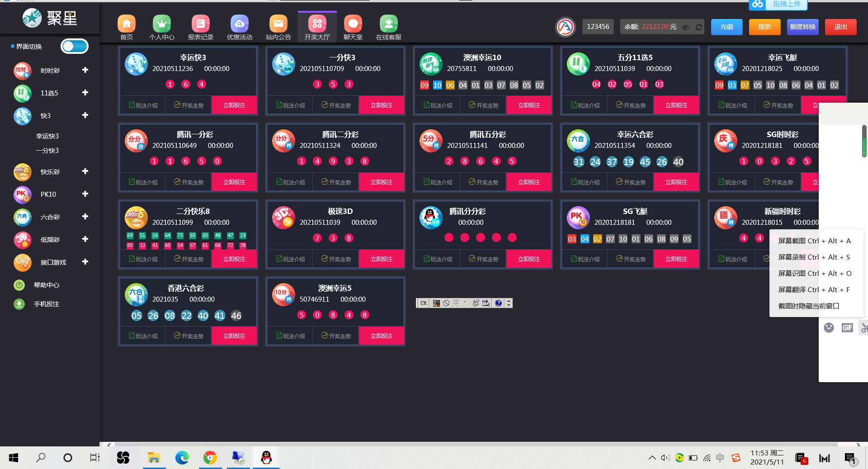Open 聊天室 chat room icon
The width and height of the screenshot is (868, 469).
point(353,24)
